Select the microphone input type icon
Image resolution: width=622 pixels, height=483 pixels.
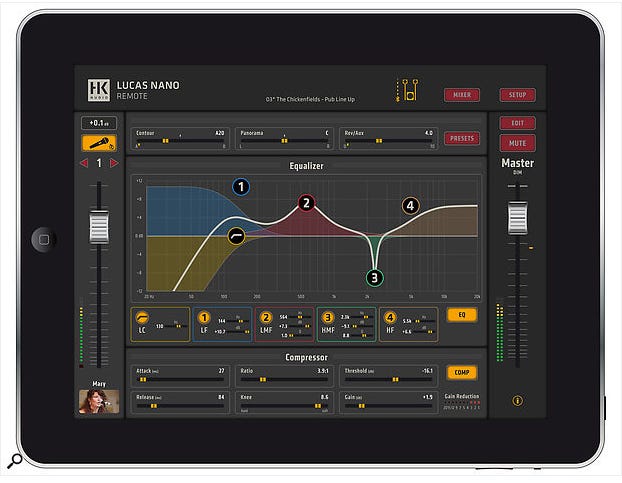pos(99,143)
